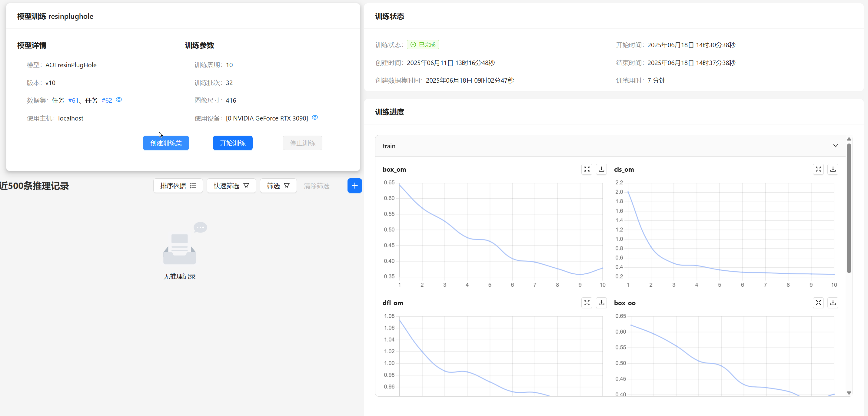
Task: Download the dfl_om chart
Action: pyautogui.click(x=601, y=302)
